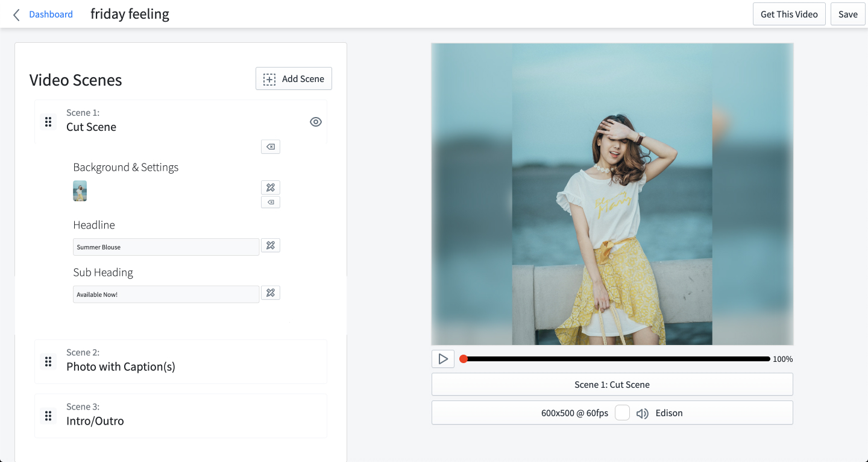
Task: Click the Headline field with Summer Blouse
Action: (166, 247)
